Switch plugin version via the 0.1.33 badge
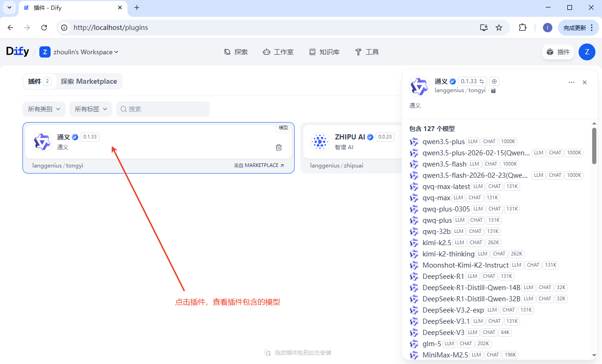 (x=472, y=81)
